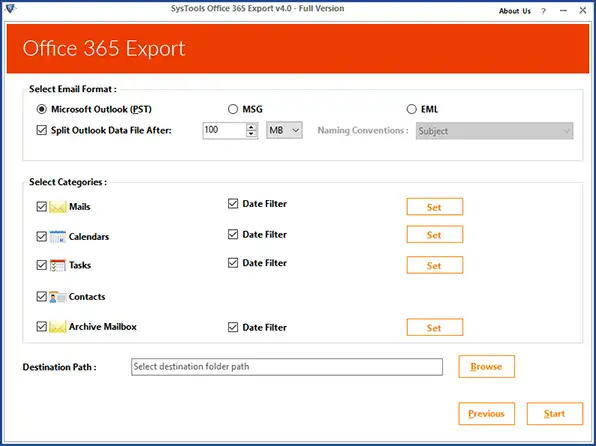This screenshot has height=446, width=596.
Task: Uncheck the Contacts category checkbox
Action: (x=41, y=296)
